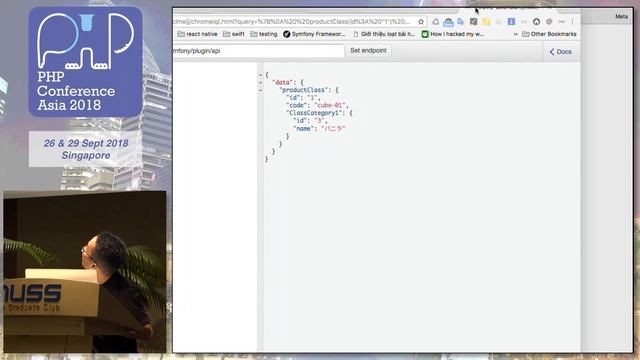This screenshot has height=360, width=640.
Task: Show hidden bookmarks with the double chevron
Action: [516, 34]
